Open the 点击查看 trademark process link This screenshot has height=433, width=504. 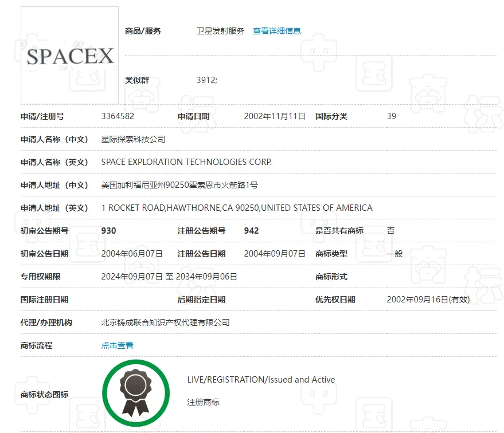click(118, 345)
